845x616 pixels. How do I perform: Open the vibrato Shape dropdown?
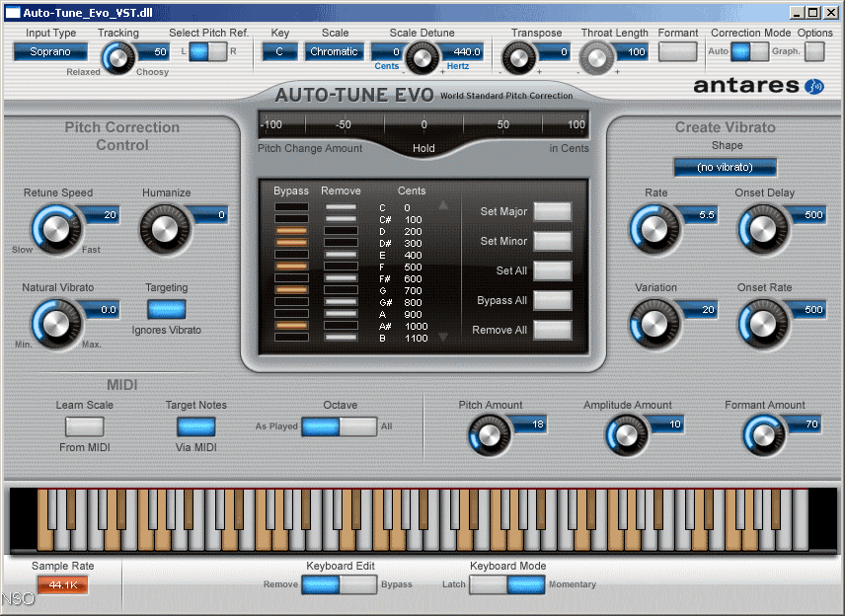click(725, 167)
